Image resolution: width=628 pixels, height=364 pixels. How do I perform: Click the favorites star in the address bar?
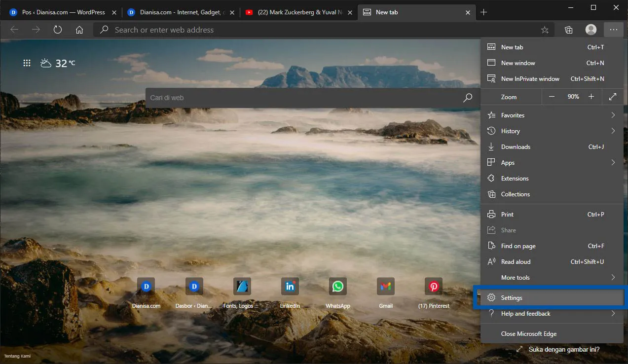coord(545,30)
